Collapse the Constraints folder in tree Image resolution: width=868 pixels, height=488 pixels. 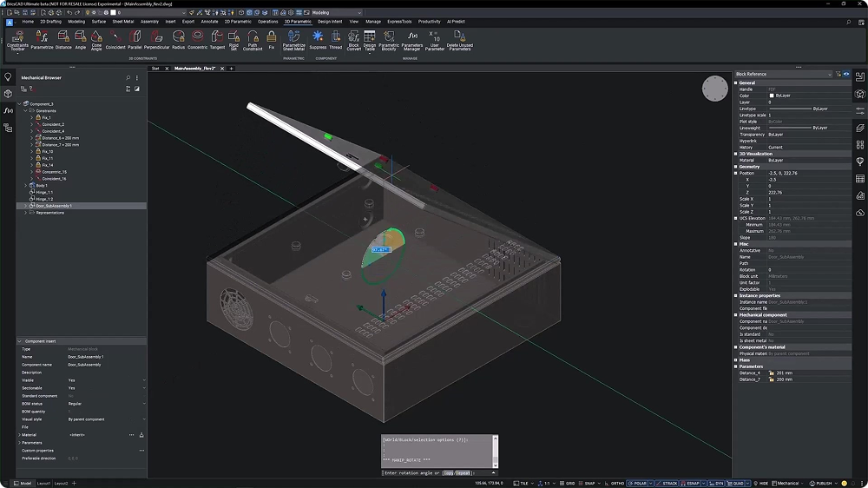(25, 111)
